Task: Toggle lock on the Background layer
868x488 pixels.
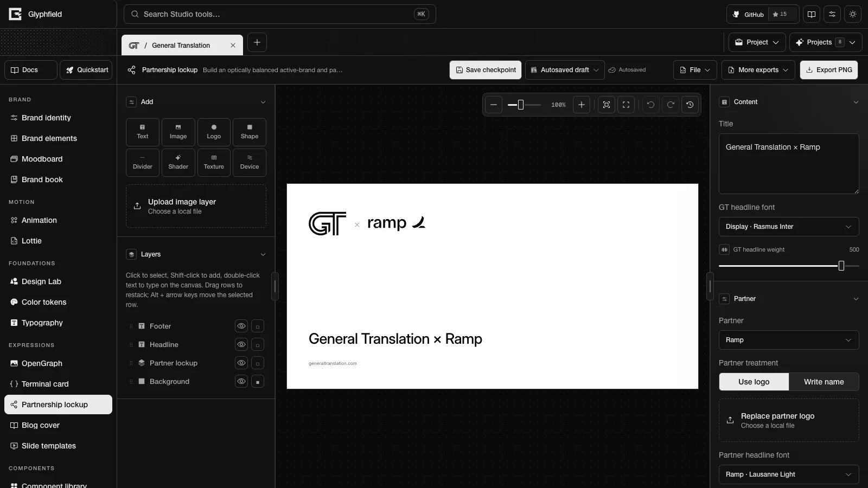Action: [258, 382]
